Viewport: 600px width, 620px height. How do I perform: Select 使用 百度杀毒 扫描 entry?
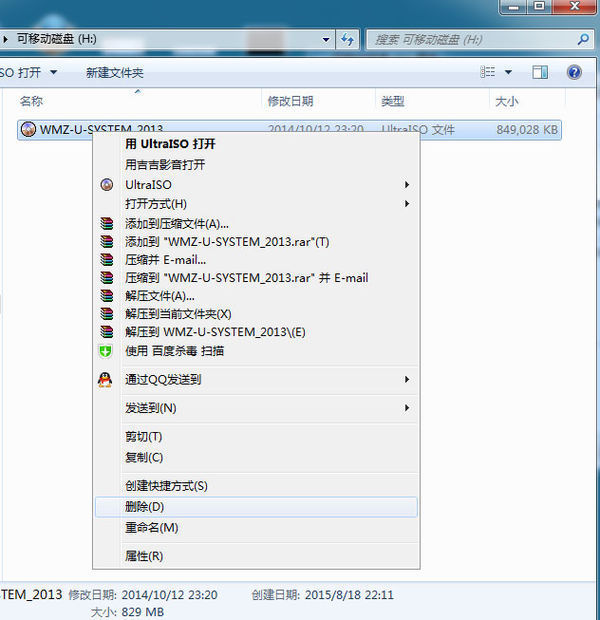[x=256, y=351]
